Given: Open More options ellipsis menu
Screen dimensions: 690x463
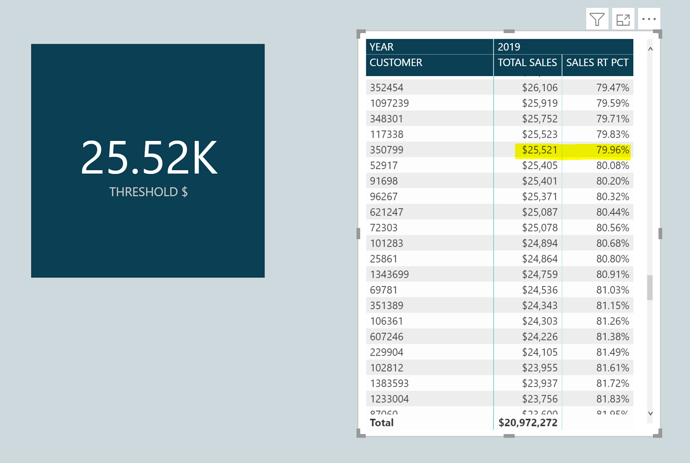Looking at the screenshot, I should (649, 19).
